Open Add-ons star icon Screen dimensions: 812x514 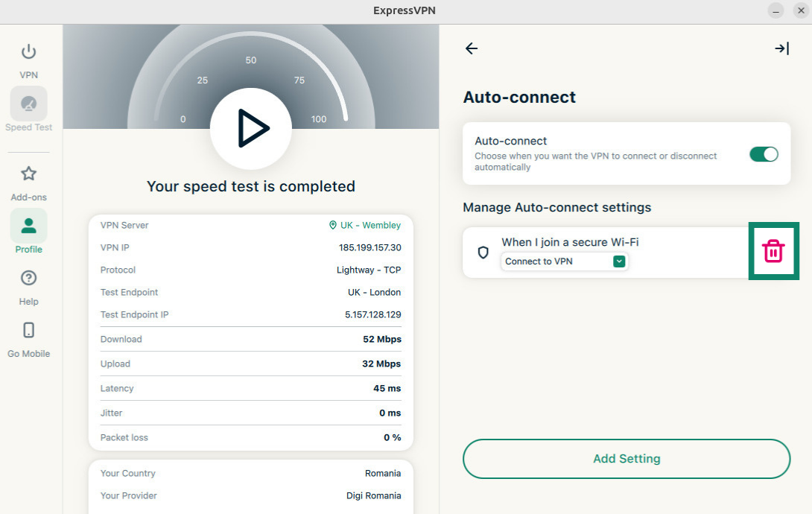coord(28,174)
